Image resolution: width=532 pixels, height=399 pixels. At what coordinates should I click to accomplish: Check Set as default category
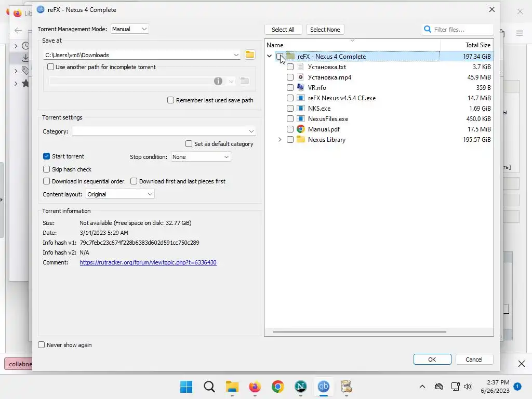189,144
